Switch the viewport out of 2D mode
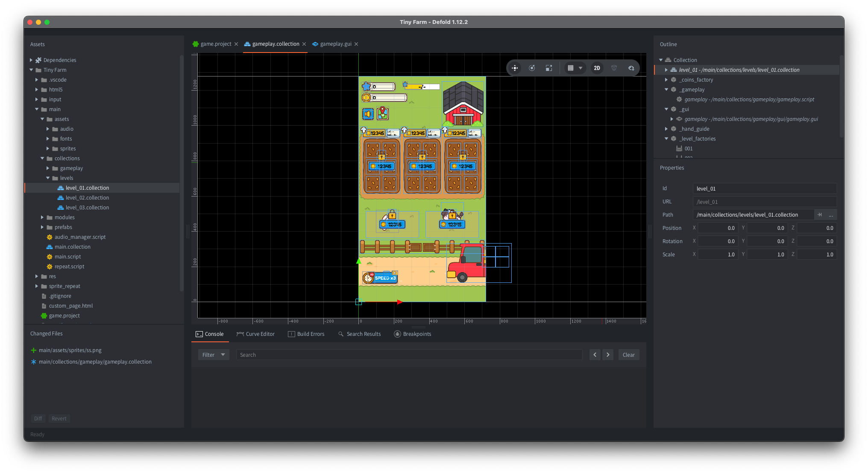Viewport: 868px width, 473px height. (x=597, y=68)
